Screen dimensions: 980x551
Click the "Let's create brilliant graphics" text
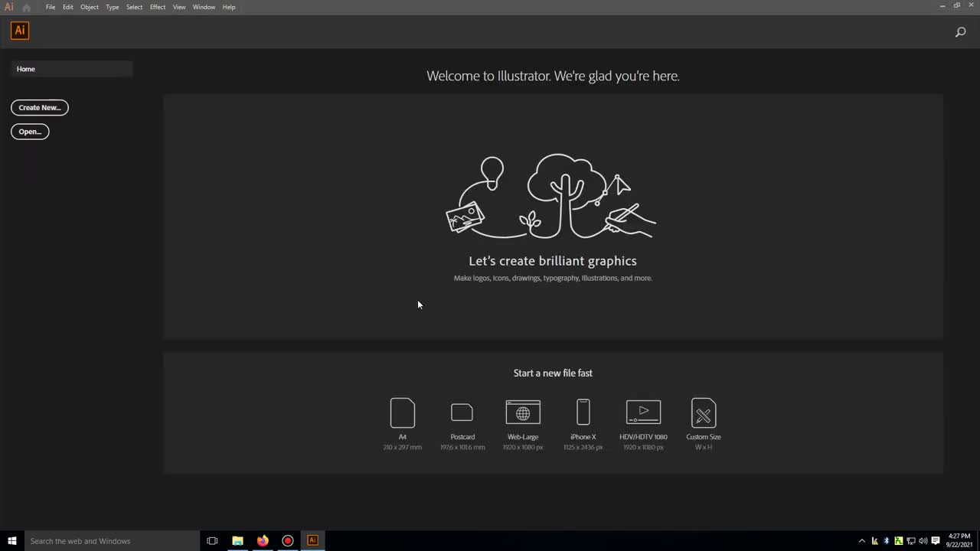tap(553, 261)
